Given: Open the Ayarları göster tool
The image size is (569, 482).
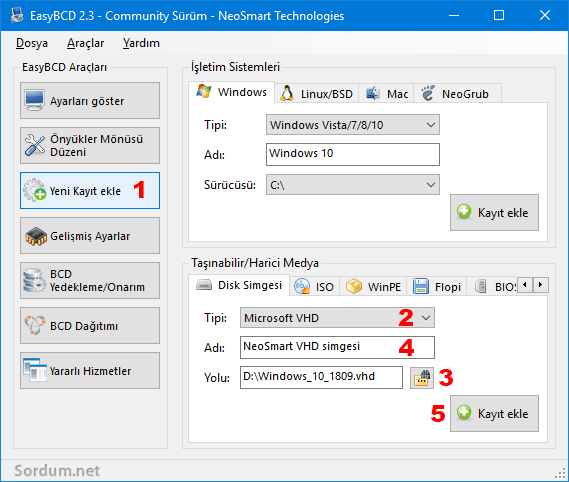Looking at the screenshot, I should click(x=90, y=101).
